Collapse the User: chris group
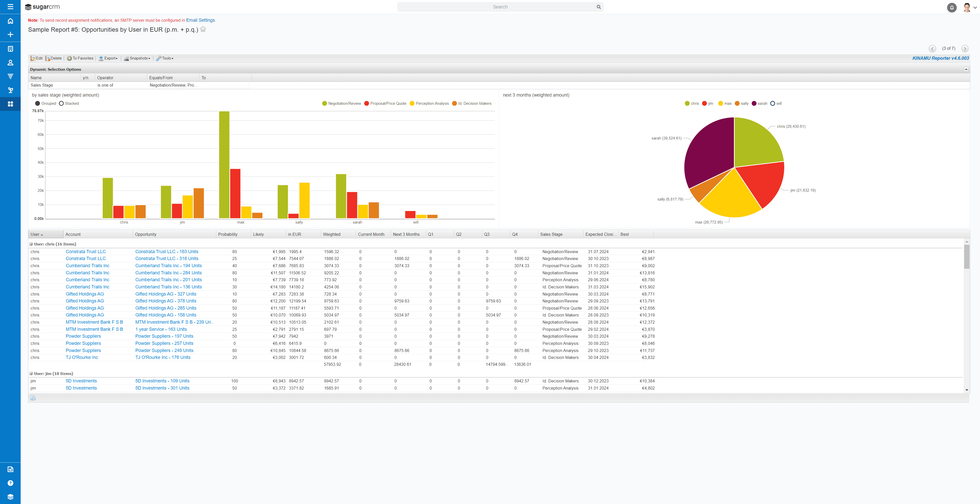 click(x=31, y=244)
